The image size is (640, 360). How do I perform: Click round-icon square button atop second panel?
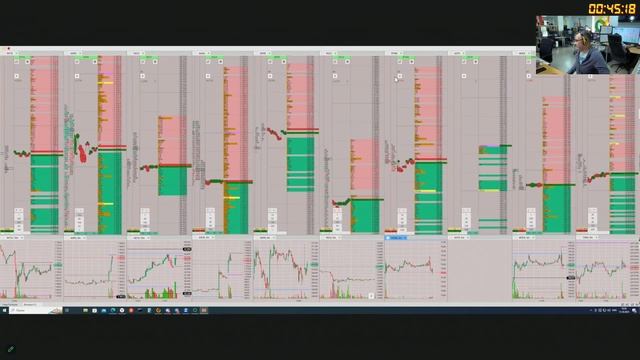(x=95, y=62)
